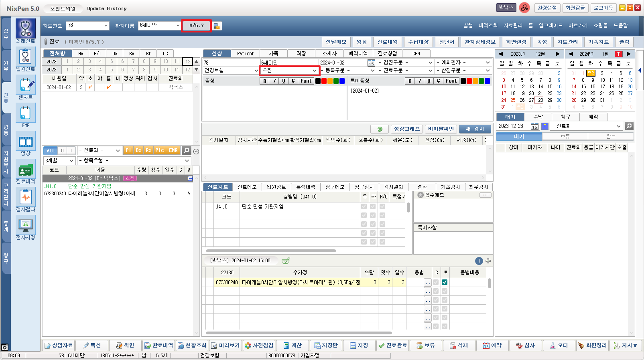Open the 전자서명 sidebar icon
This screenshot has width=644, height=360.
(26, 225)
